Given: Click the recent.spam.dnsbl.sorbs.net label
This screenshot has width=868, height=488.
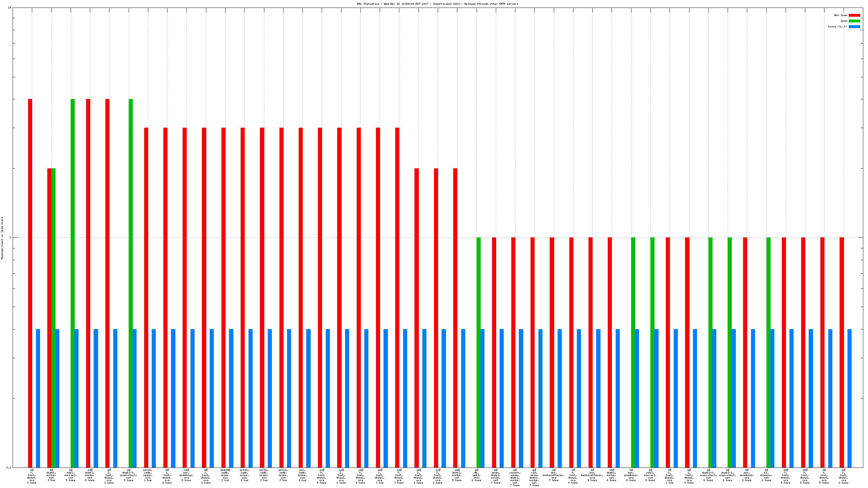Looking at the screenshot, I should coord(514,477).
